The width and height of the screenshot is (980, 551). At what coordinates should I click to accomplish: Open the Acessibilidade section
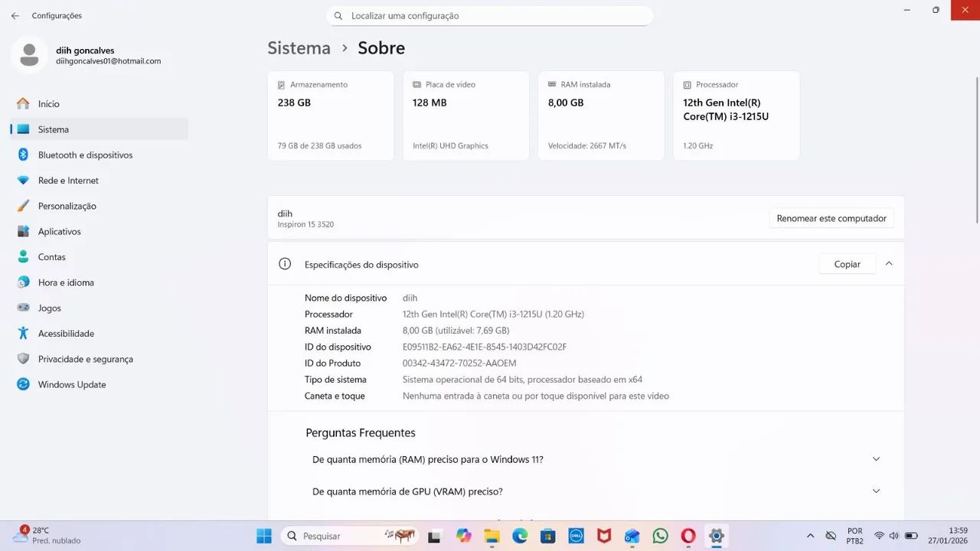tap(66, 334)
